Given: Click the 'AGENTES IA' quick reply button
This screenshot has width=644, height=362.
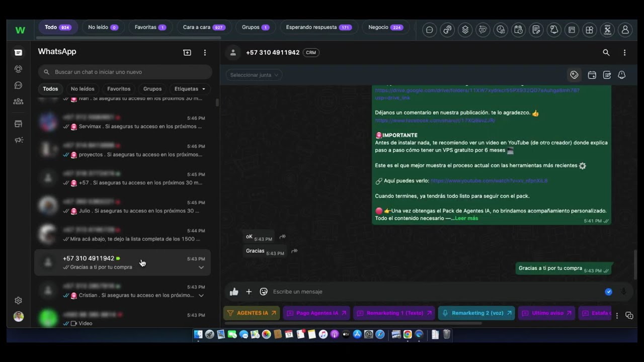Looking at the screenshot, I should coord(252,313).
